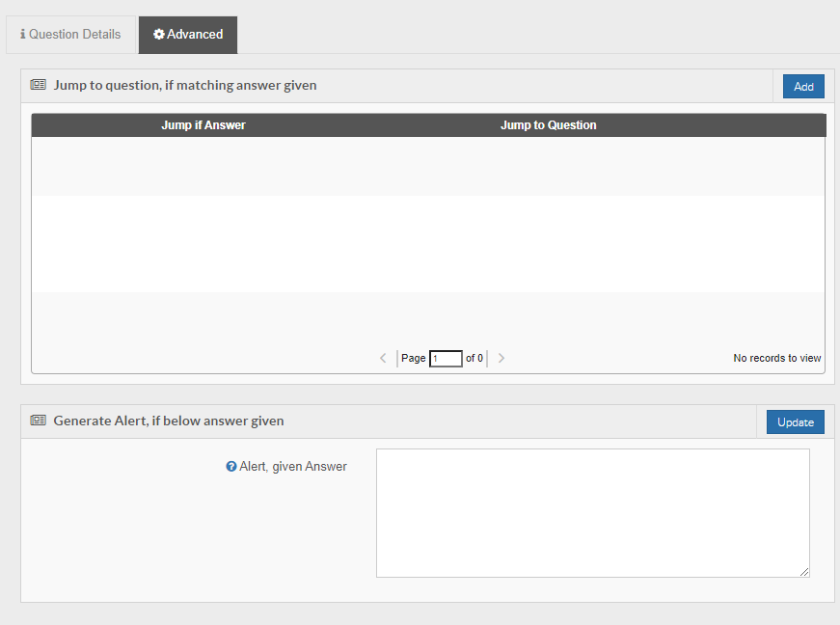
Task: Click the 'Jump to question, if matching answer given' heading
Action: pyautogui.click(x=185, y=85)
